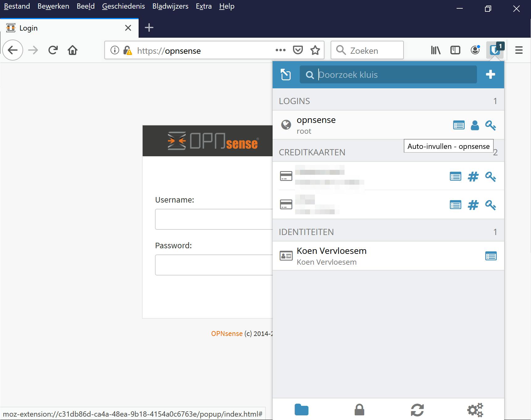Select the first credit card entry
The width and height of the screenshot is (531, 420).
tap(361, 176)
